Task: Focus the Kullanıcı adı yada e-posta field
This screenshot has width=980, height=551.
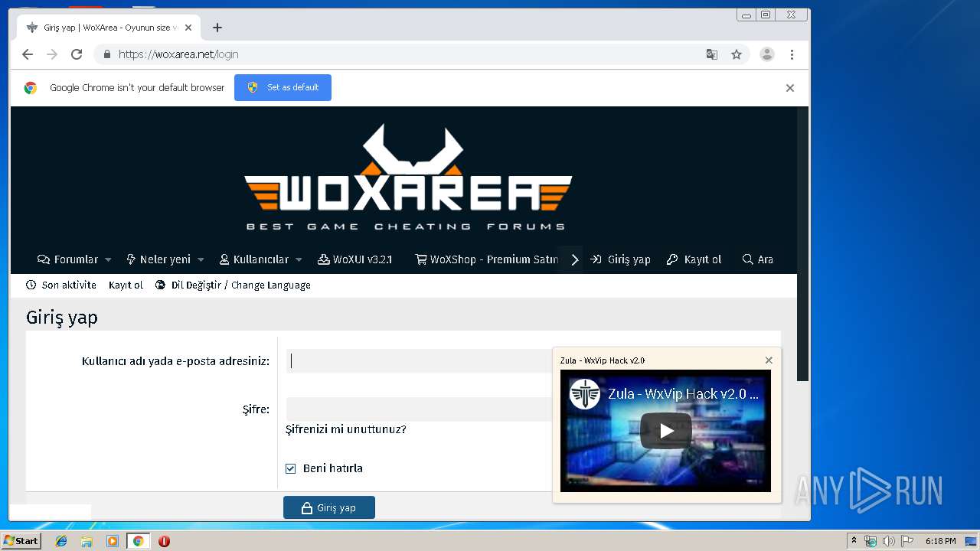Action: coord(420,361)
